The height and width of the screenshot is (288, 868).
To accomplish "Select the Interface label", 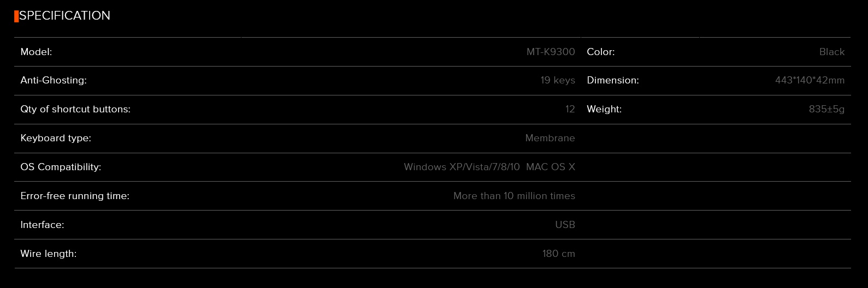I will (42, 225).
